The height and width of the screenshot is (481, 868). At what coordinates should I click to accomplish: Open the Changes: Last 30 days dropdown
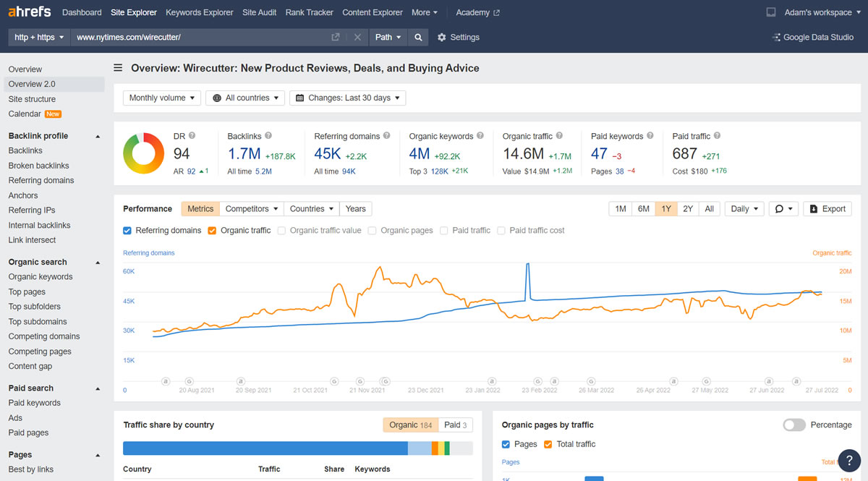click(x=348, y=98)
